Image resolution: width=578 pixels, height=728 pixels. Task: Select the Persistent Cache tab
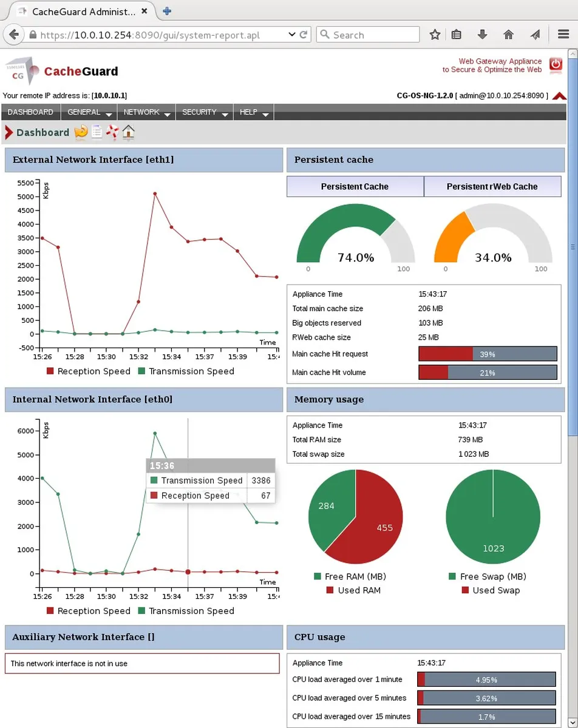click(355, 186)
